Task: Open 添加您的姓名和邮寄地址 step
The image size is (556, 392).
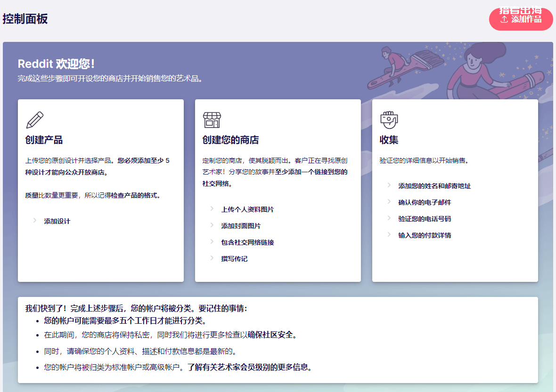Action: (434, 186)
